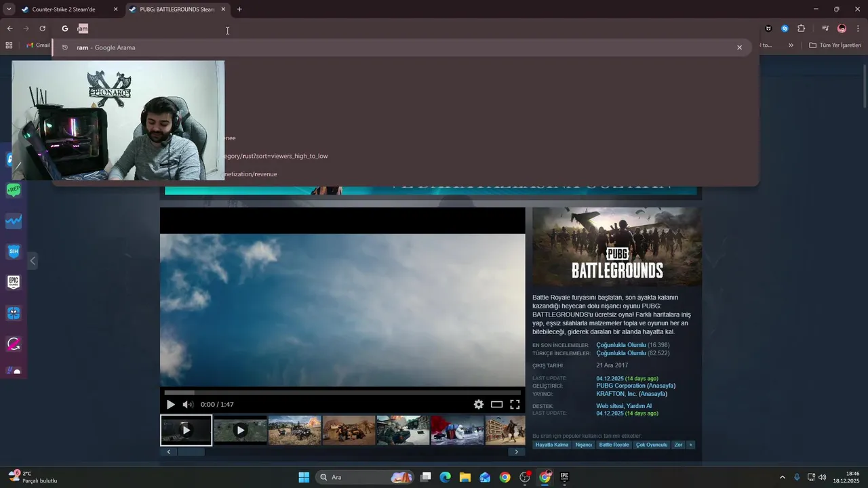Reload the current page
Screen dimensions: 868x488
[x=42, y=28]
